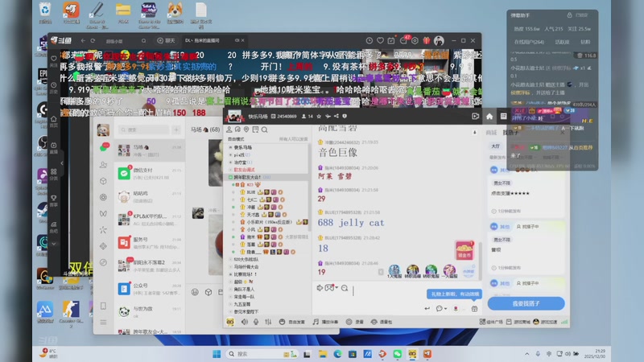Screen dimensions: 644x362
Task: Click the star favorite icon in YY channel header
Action: click(319, 116)
